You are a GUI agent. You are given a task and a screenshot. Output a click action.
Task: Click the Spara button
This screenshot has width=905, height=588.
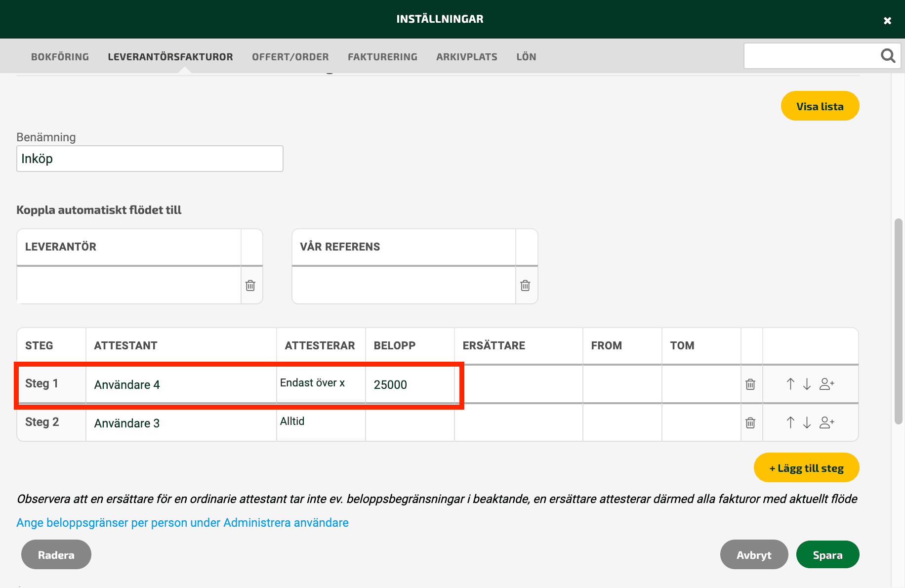click(827, 555)
